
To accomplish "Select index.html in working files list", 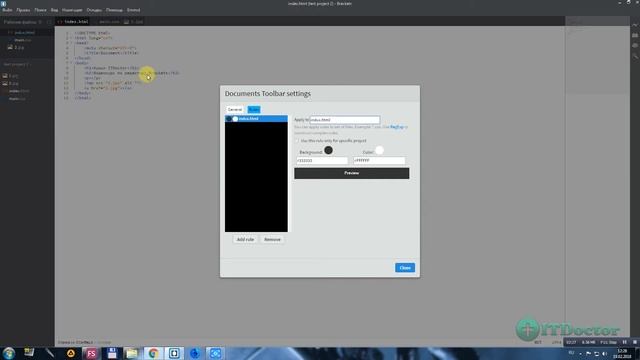I will coord(24,33).
